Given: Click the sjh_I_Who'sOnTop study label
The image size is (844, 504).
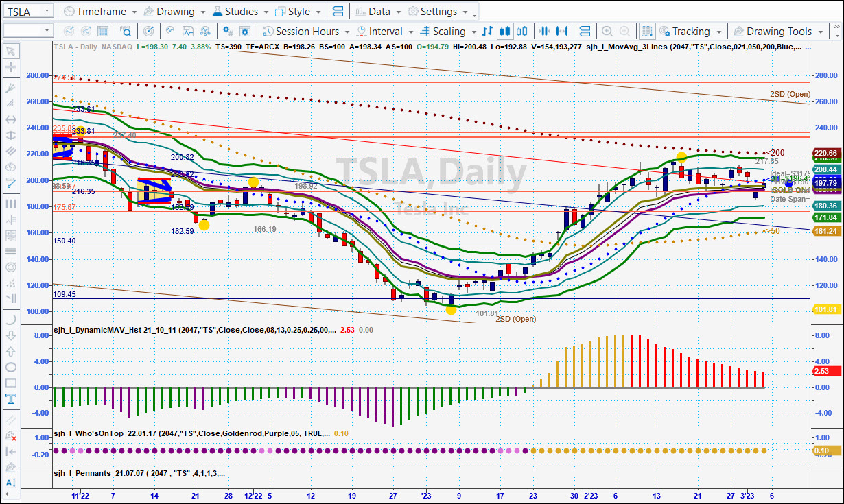Looking at the screenshot, I should (192, 433).
